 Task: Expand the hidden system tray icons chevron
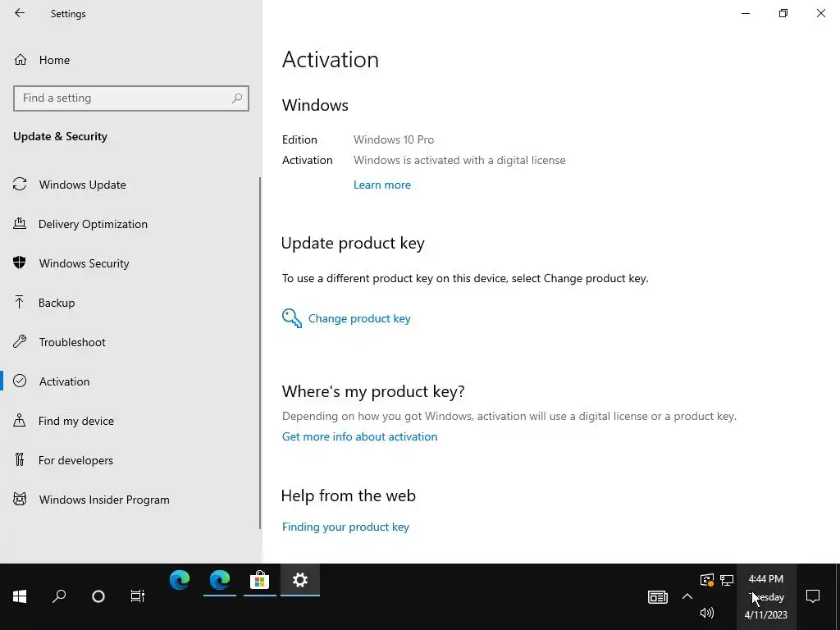(x=687, y=597)
